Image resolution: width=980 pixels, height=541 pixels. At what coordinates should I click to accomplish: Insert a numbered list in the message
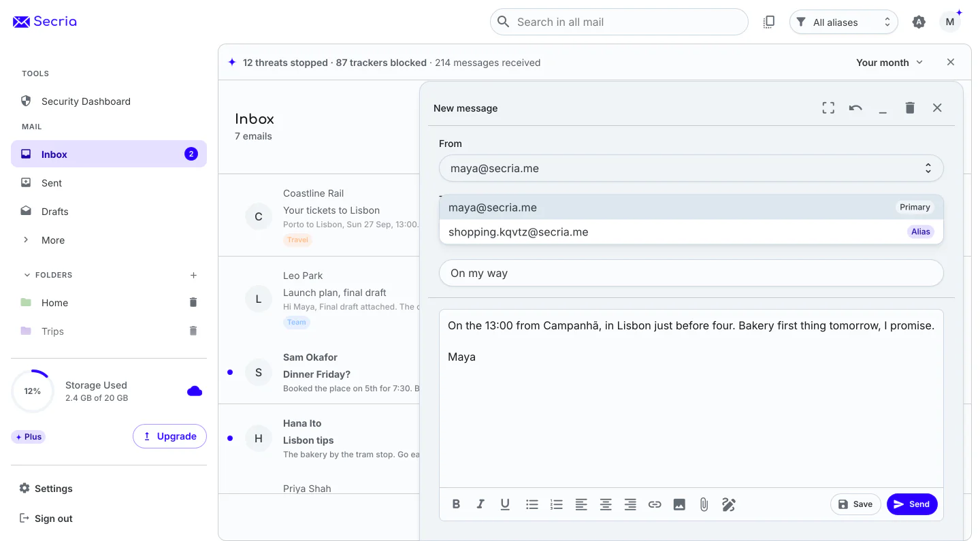click(x=557, y=504)
